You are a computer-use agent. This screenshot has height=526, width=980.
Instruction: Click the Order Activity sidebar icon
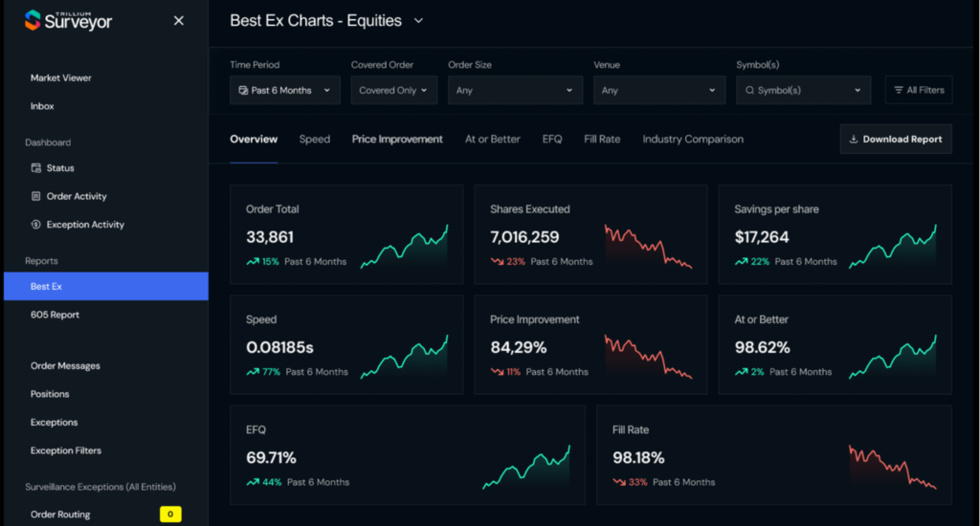36,196
